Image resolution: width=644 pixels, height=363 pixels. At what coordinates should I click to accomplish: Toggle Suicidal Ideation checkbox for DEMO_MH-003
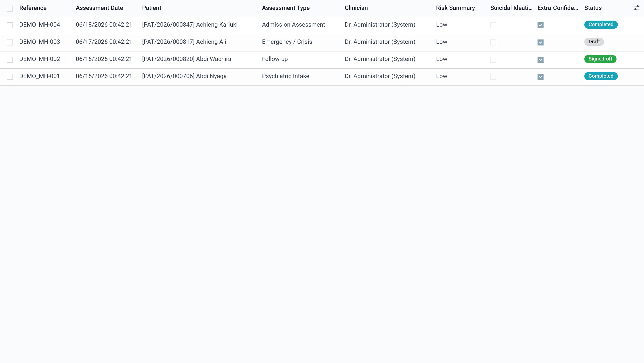pyautogui.click(x=493, y=42)
